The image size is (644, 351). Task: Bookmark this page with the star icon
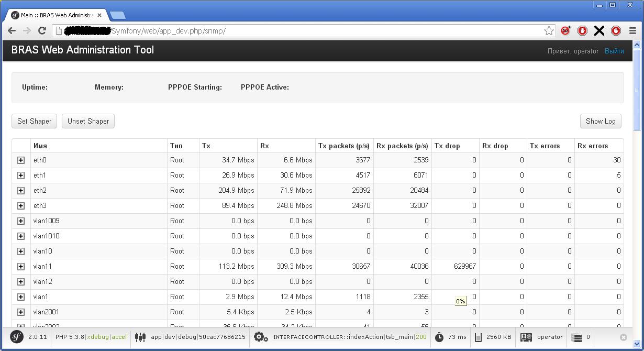[549, 31]
